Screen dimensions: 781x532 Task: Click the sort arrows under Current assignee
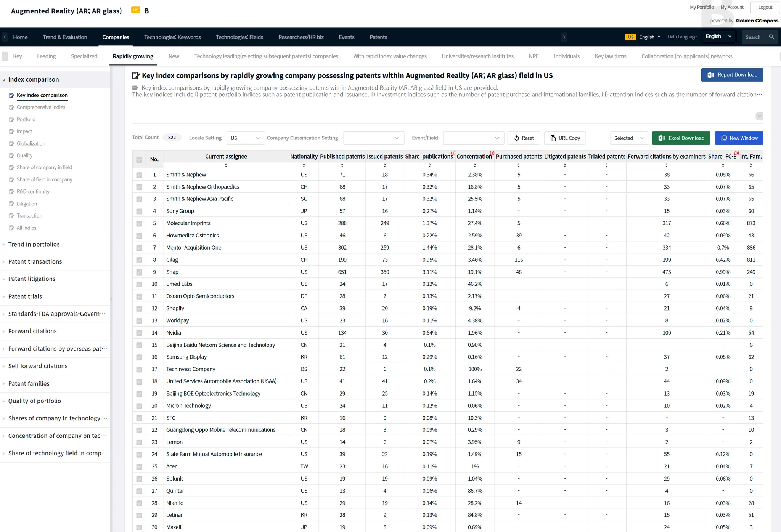226,165
